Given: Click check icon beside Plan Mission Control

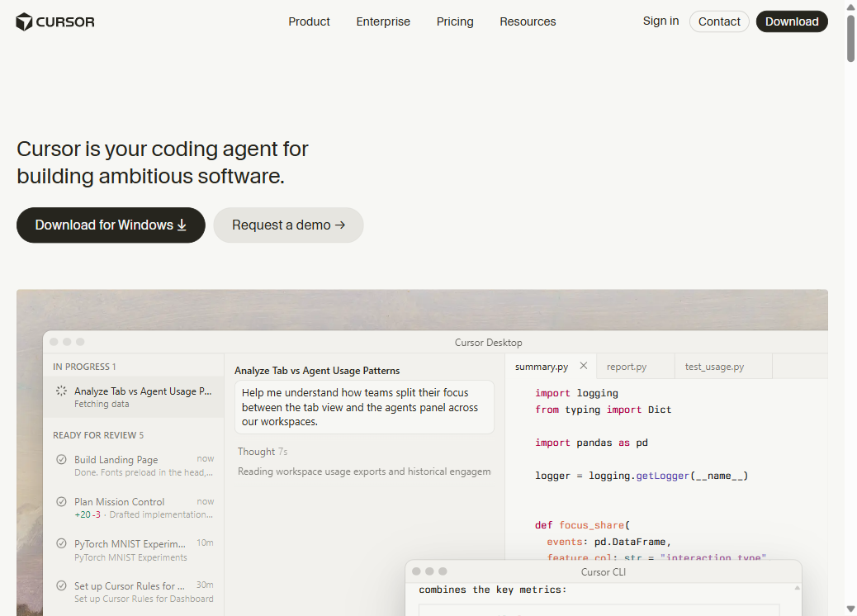Looking at the screenshot, I should [61, 501].
